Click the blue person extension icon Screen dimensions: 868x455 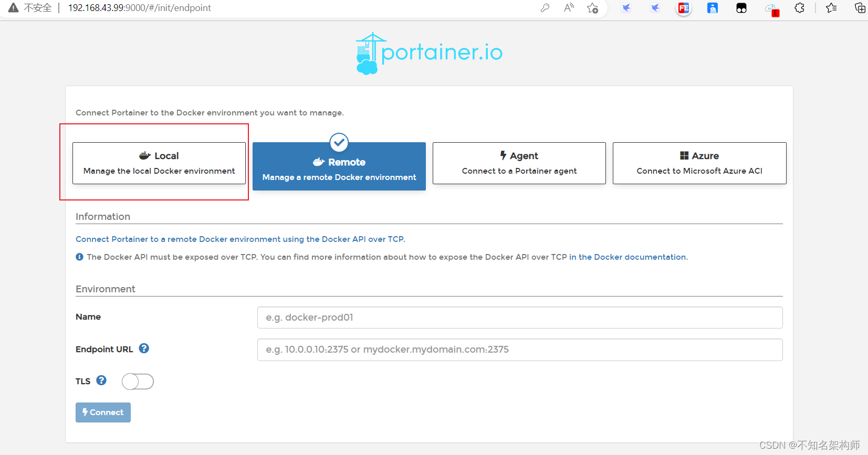coord(713,8)
